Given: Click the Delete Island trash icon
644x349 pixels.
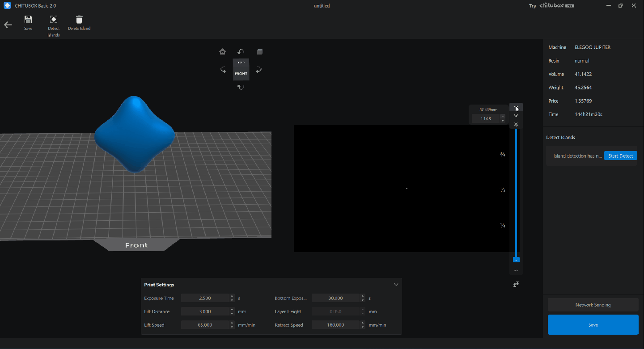Looking at the screenshot, I should point(79,20).
